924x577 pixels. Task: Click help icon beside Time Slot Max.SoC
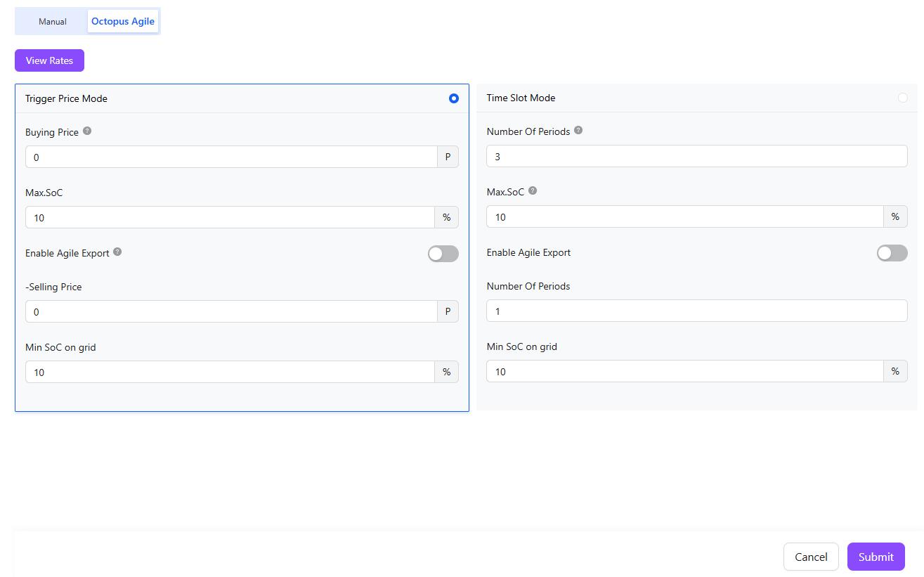pos(533,191)
